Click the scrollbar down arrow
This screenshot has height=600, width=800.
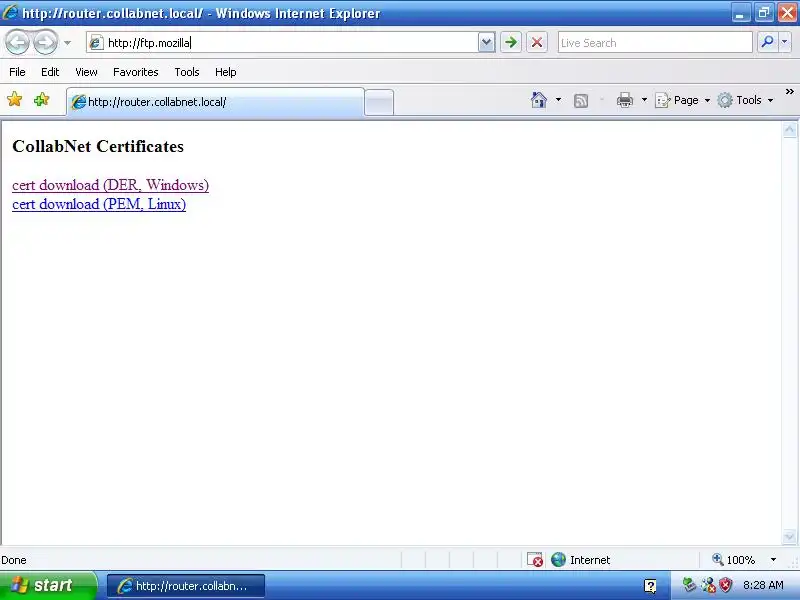coord(789,536)
